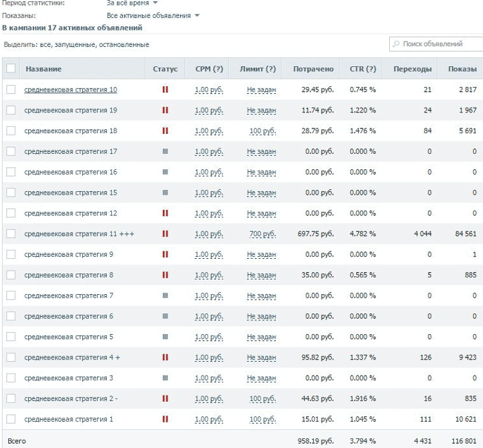The width and height of the screenshot is (483, 448).
Task: Click magnifier icon in Поиск объявлений field
Action: coord(396,43)
